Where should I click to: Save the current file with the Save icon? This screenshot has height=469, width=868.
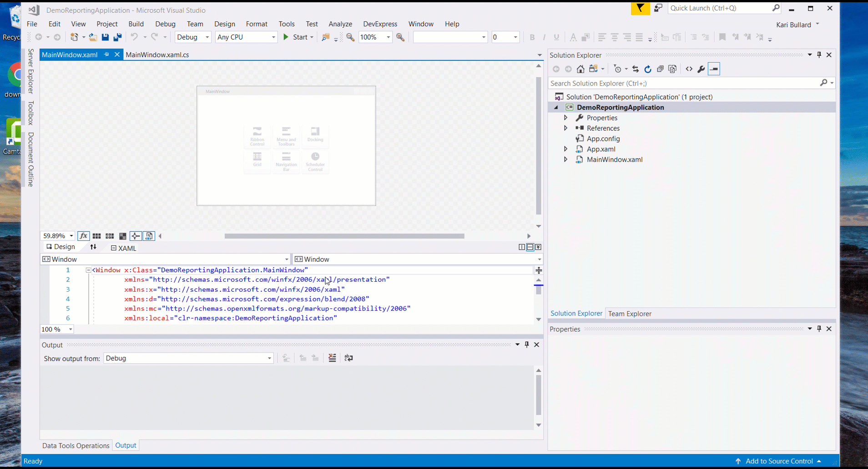point(105,37)
